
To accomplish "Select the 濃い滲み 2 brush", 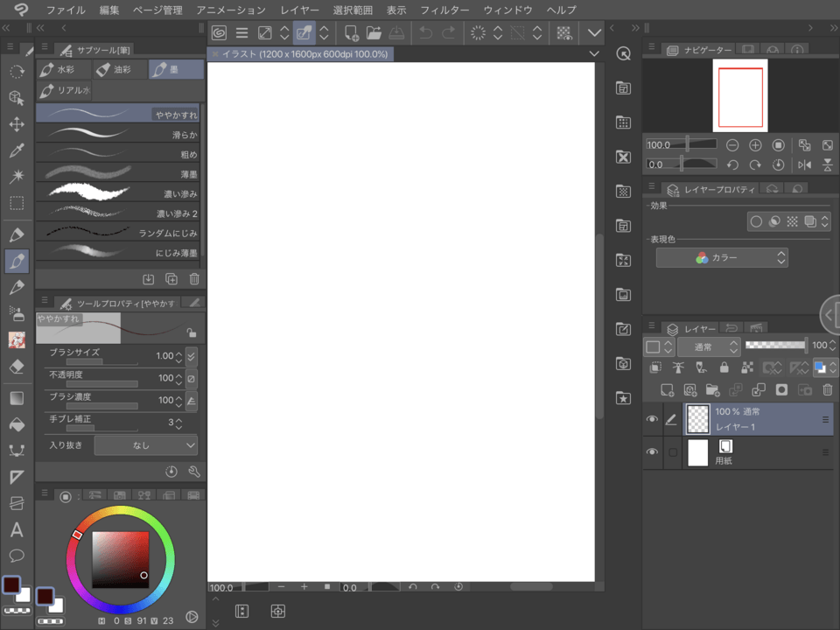I will click(118, 212).
